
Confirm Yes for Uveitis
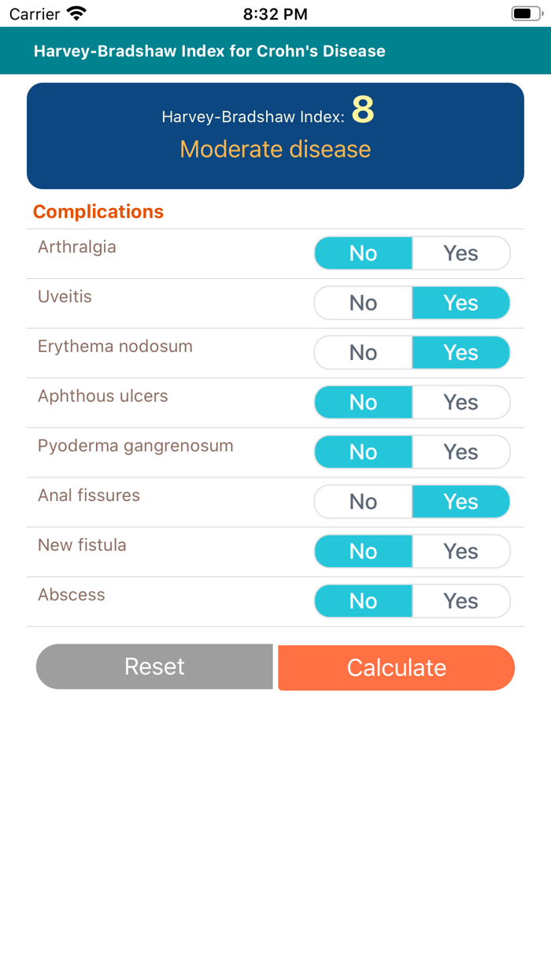coord(461,303)
